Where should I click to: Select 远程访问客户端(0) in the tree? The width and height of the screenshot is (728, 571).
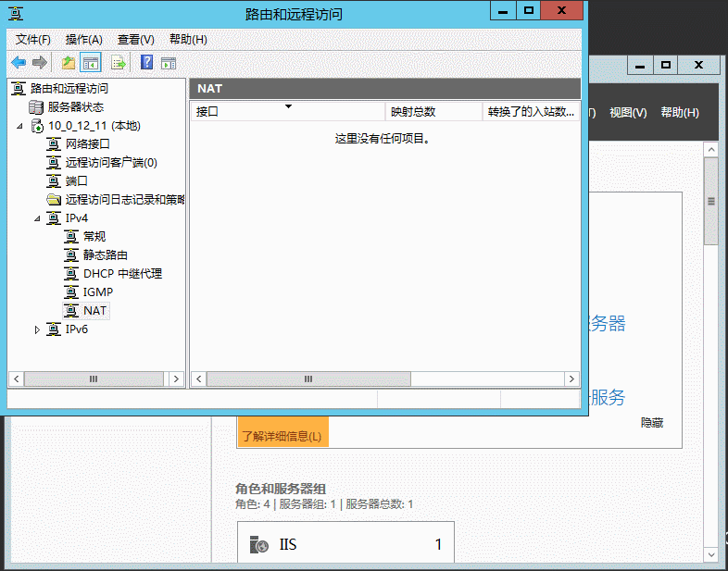[x=111, y=163]
